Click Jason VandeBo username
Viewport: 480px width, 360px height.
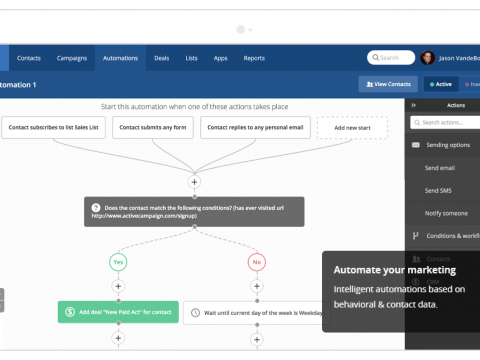459,58
